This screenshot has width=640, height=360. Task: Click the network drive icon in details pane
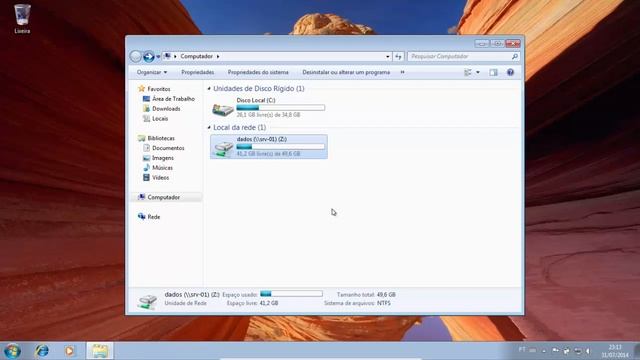[x=147, y=301]
